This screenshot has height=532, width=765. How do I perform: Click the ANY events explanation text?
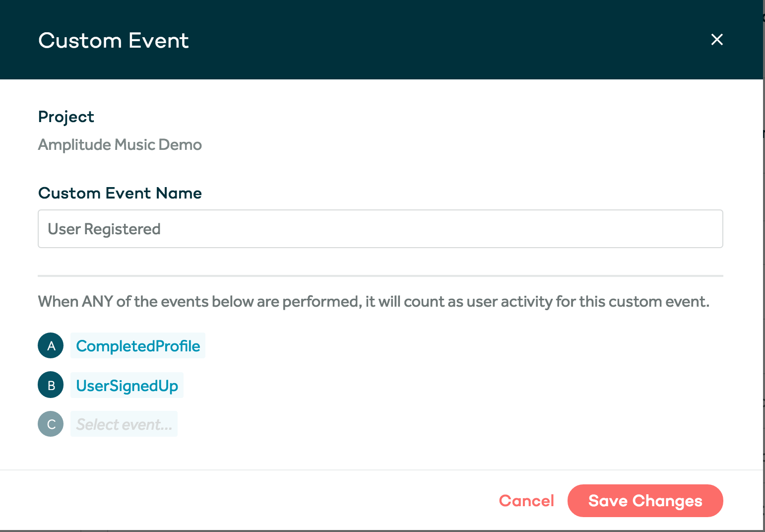click(374, 301)
